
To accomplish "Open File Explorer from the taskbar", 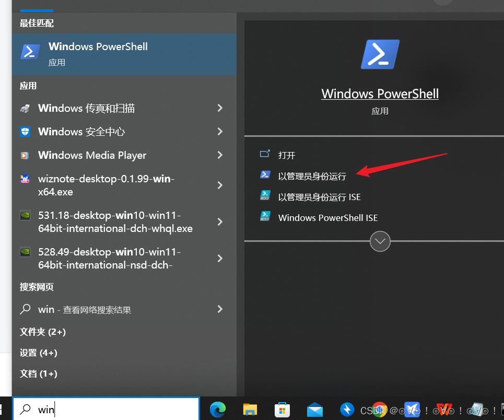I will pos(250,410).
